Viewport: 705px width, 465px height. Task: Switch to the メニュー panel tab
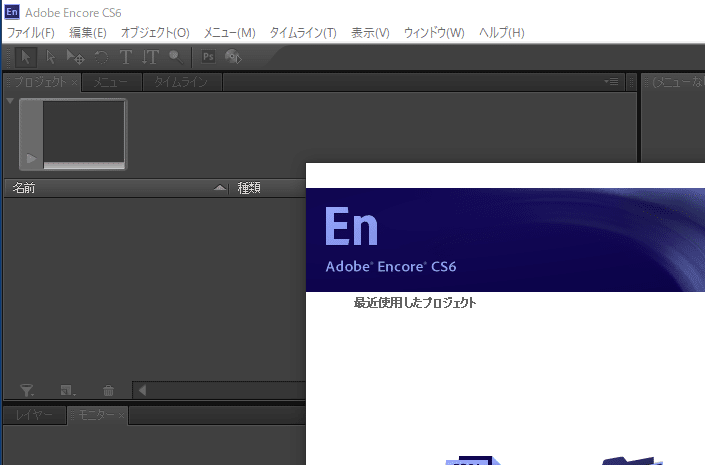111,82
